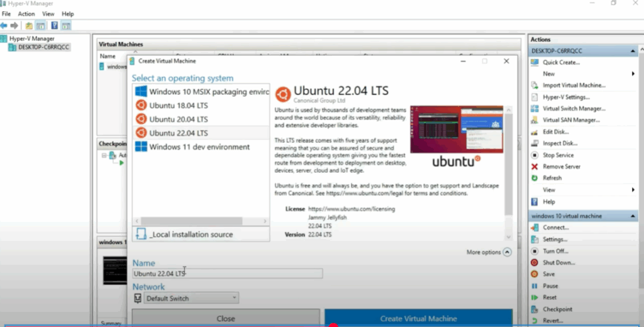This screenshot has width=644, height=327.
Task: Click the network adapter icon beside Default Switch
Action: pyautogui.click(x=138, y=298)
